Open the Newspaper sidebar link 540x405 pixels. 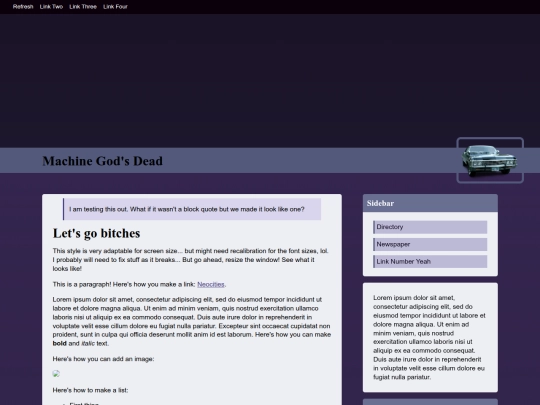tap(430, 244)
